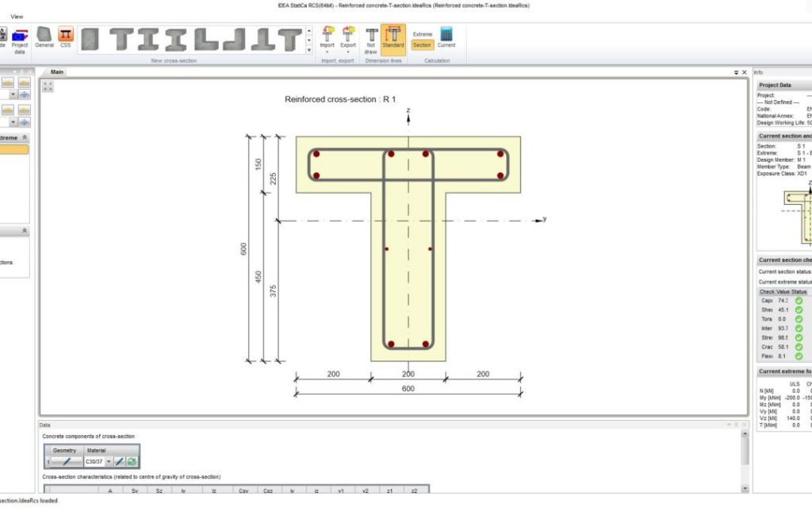Screen dimensions: 812x508
Task: Open the C30/37 material dropdown
Action: [x=109, y=461]
